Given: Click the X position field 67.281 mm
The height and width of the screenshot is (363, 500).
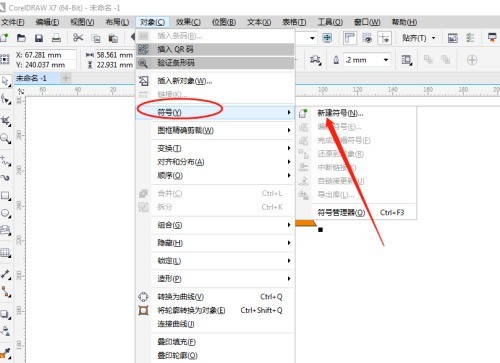Looking at the screenshot, I should [x=50, y=55].
